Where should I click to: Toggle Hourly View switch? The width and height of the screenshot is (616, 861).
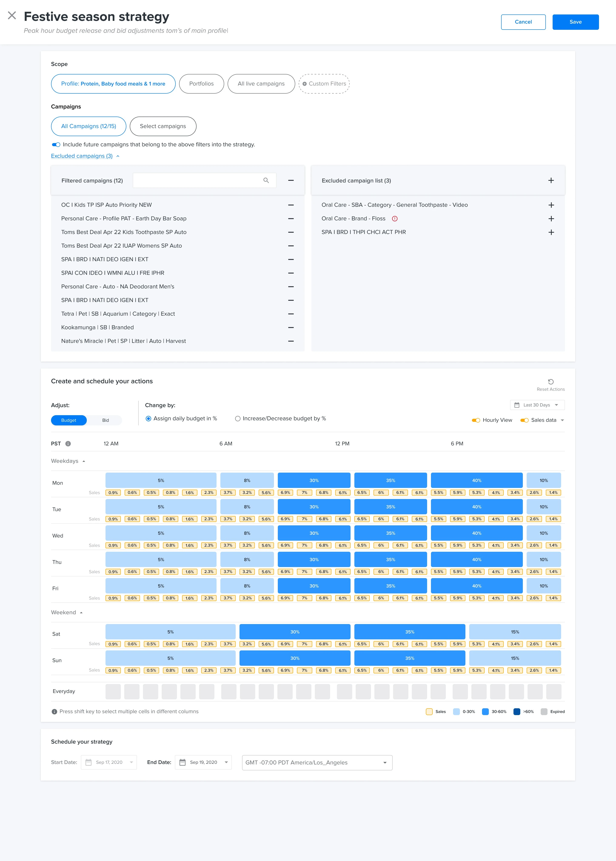pyautogui.click(x=476, y=420)
